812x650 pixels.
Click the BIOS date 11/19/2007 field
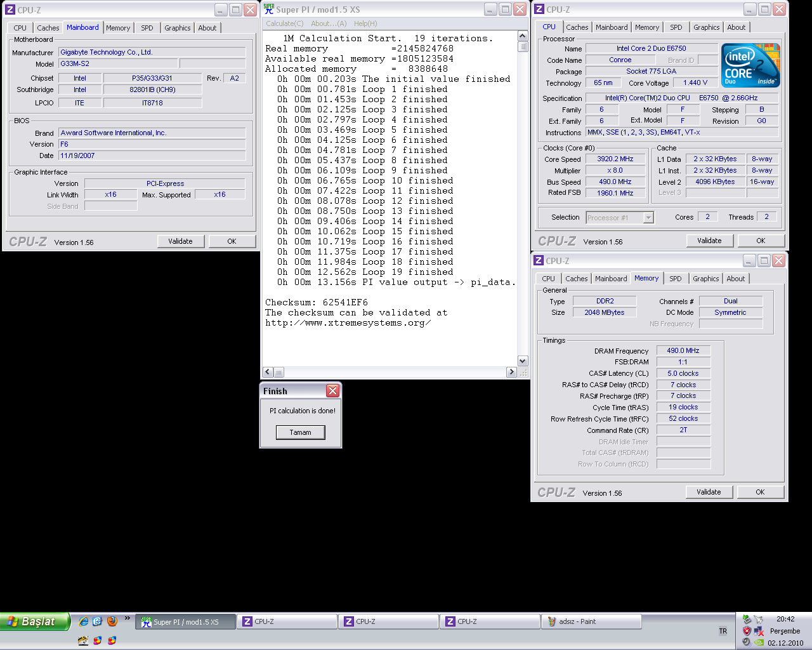(152, 156)
